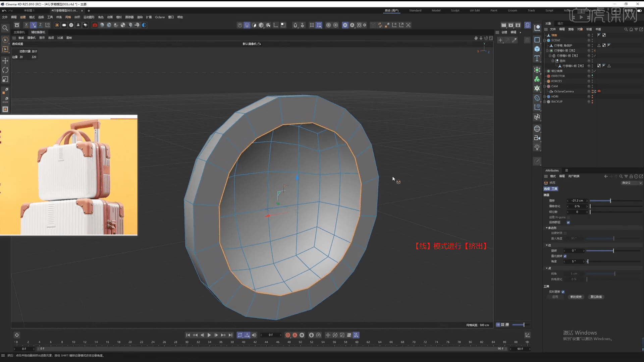Select the Move tool in left toolbar

click(x=5, y=61)
